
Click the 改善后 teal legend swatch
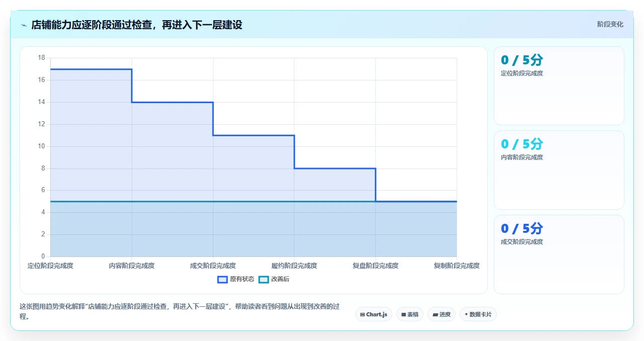264,279
